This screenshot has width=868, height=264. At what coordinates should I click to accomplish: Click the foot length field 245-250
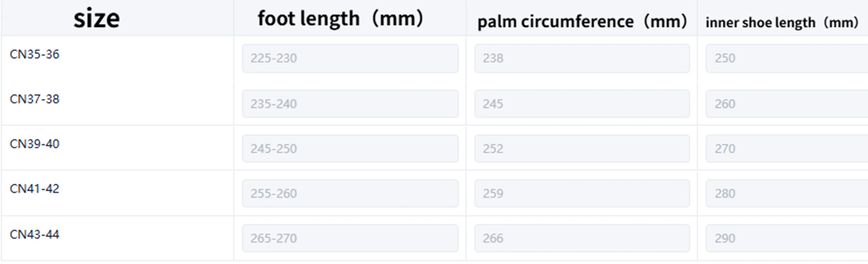(350, 148)
